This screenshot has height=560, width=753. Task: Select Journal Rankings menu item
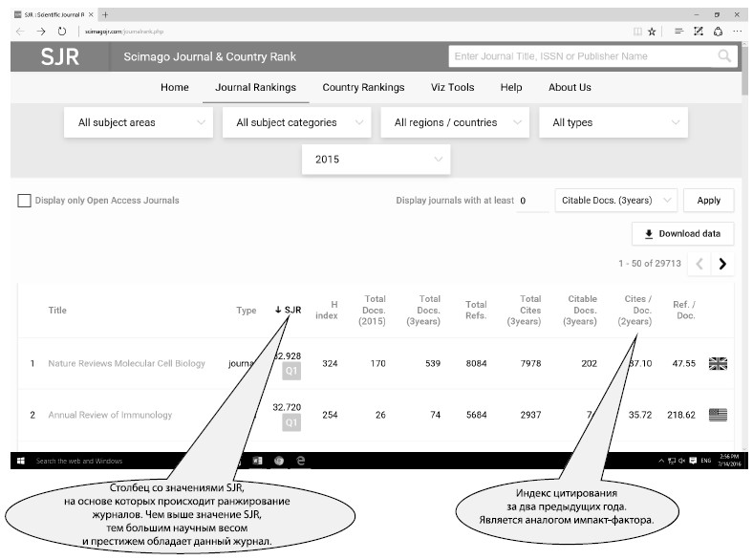255,87
